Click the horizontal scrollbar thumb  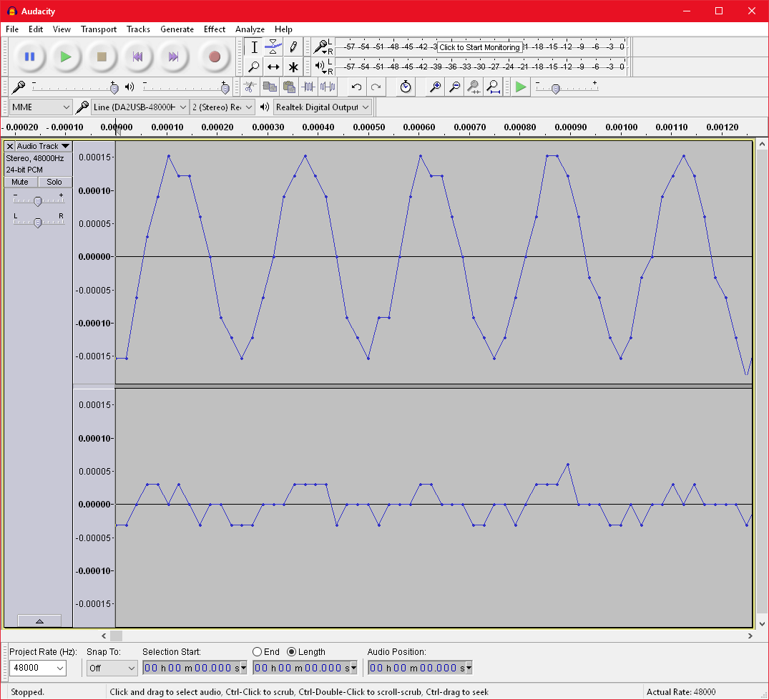116,636
